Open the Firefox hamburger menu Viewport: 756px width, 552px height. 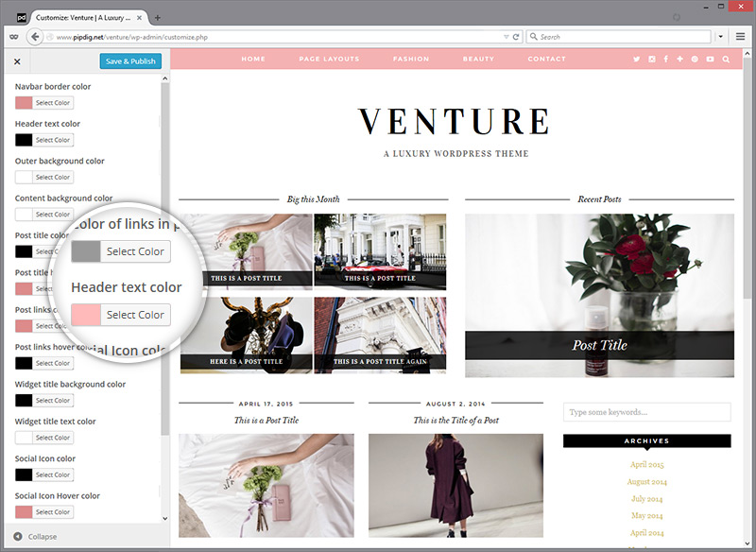point(741,37)
